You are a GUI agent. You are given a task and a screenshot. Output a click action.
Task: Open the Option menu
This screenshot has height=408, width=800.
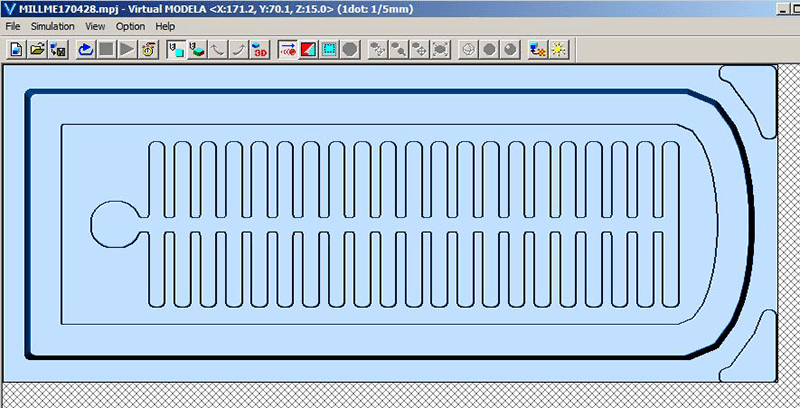[x=130, y=27]
